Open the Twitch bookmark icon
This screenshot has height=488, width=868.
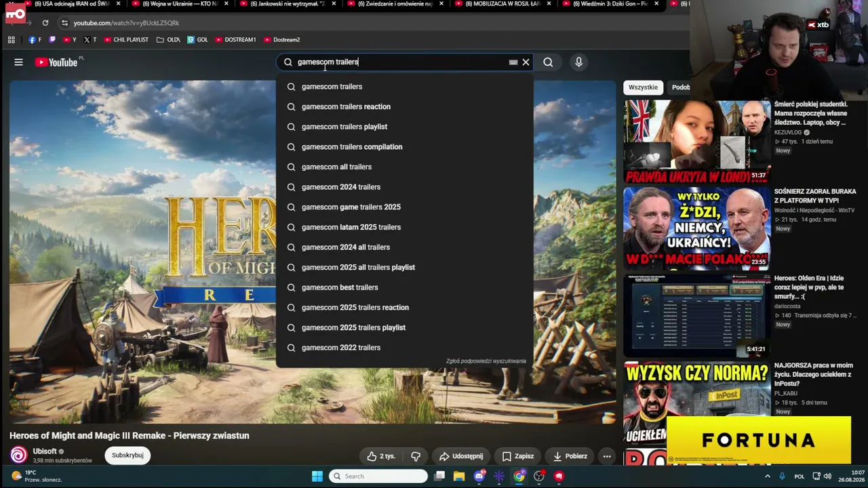[x=53, y=40]
